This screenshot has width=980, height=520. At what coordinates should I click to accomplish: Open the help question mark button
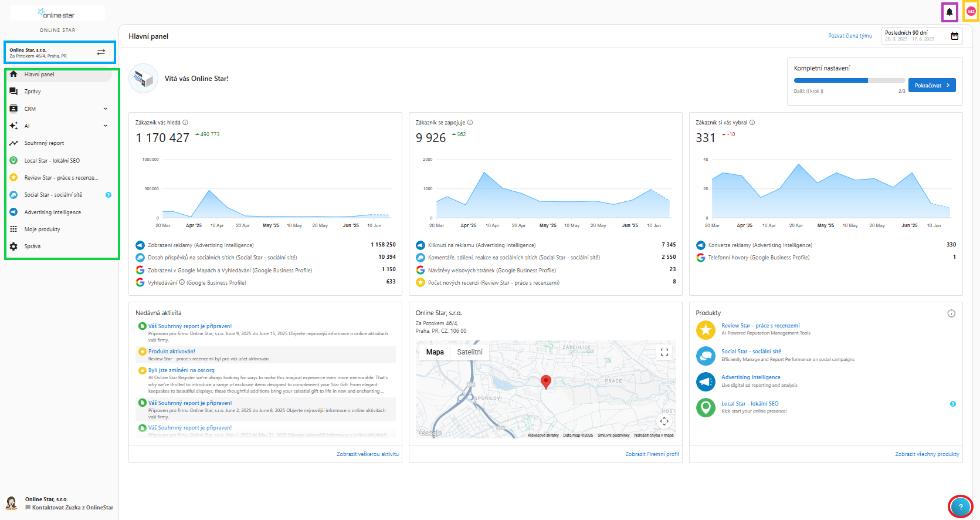point(961,507)
